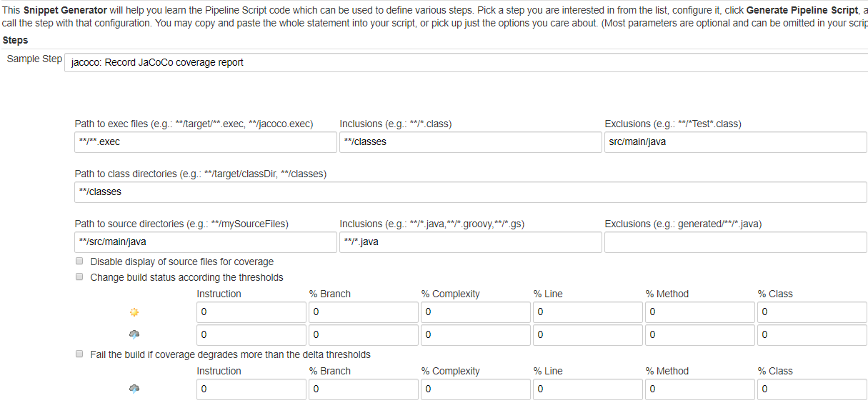Focus the delta thresholds % Complexity field
Image resolution: width=868 pixels, height=403 pixels.
[475, 389]
